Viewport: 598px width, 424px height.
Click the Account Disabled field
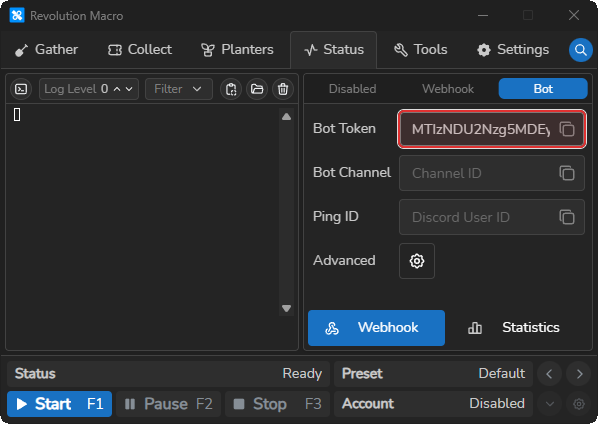tap(433, 404)
